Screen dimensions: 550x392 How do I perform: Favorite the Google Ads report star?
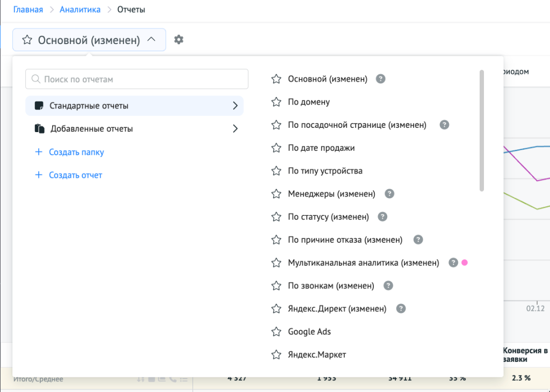click(x=276, y=332)
